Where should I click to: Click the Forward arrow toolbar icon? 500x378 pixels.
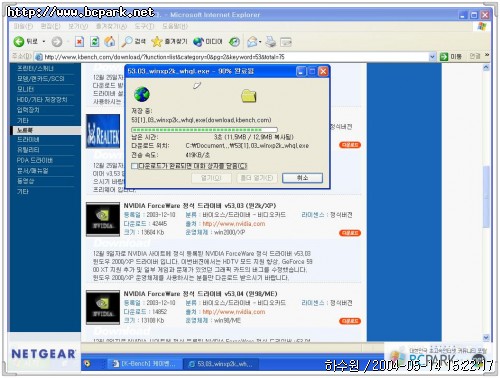[57, 42]
